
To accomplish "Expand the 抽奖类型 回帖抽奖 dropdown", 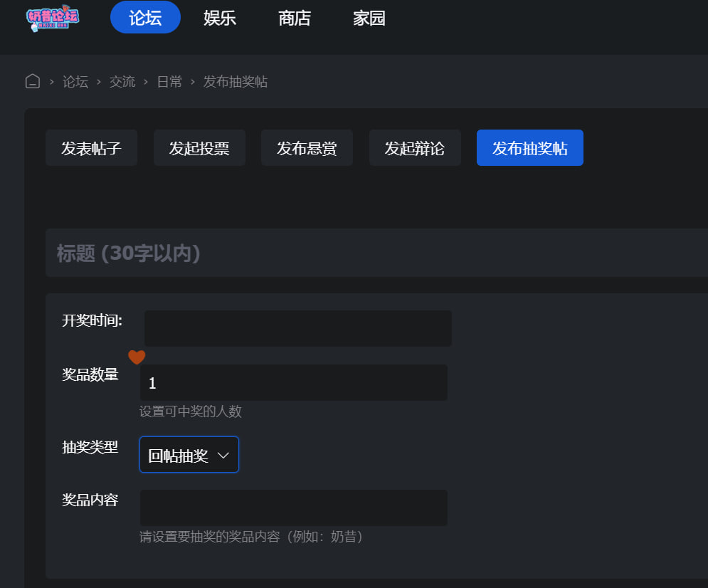I will pos(189,455).
